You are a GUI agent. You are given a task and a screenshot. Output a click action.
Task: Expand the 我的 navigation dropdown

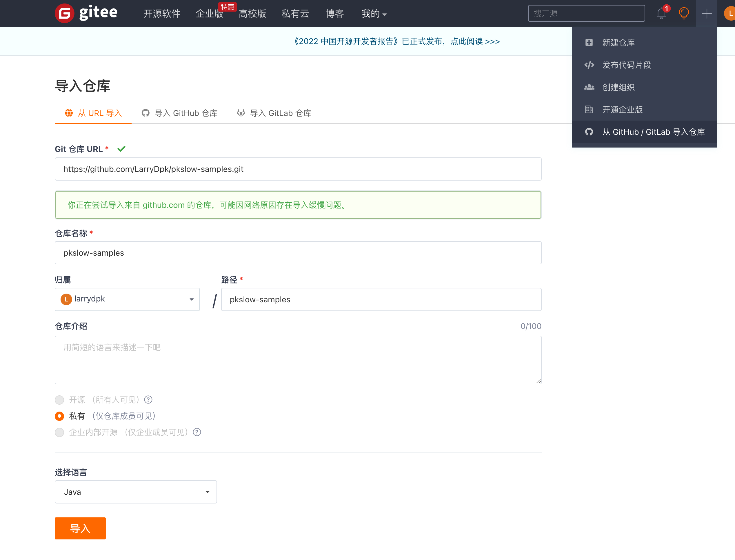click(374, 14)
